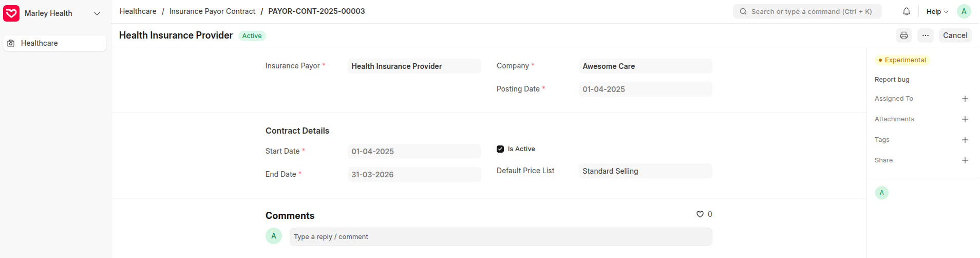Add a tag with the Tags plus icon
Screen dimensions: 980x258
tap(965, 140)
